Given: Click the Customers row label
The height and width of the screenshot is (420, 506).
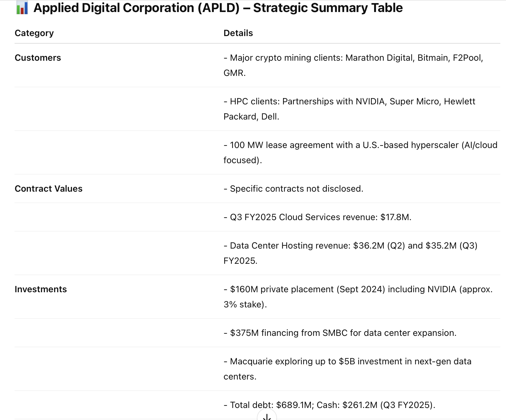Looking at the screenshot, I should coord(38,58).
